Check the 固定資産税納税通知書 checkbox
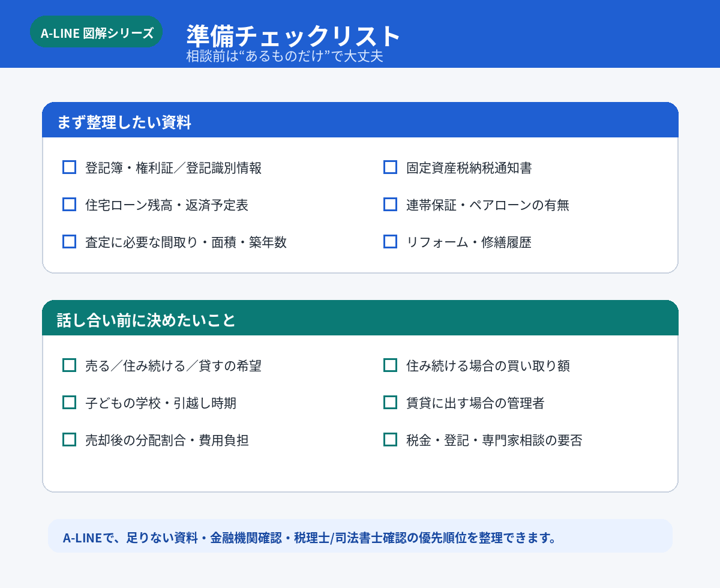The width and height of the screenshot is (720, 588). coord(391,167)
